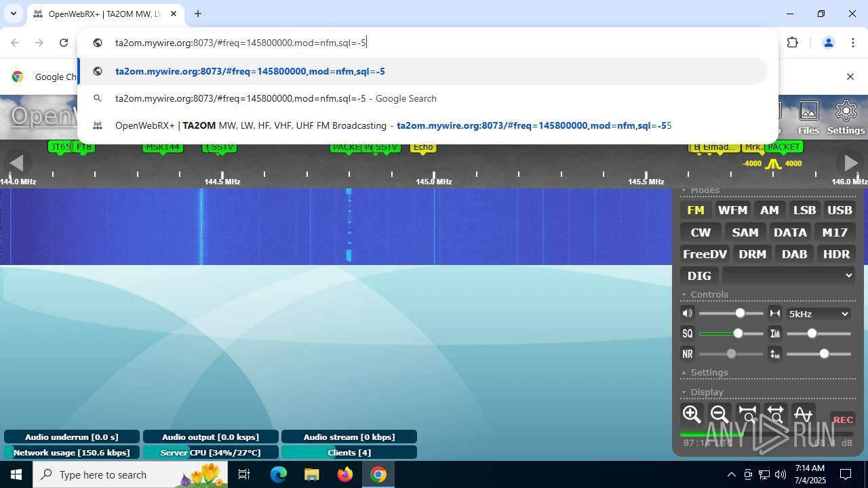The height and width of the screenshot is (488, 868).
Task: Mute audio with the speaker icon
Action: (688, 313)
